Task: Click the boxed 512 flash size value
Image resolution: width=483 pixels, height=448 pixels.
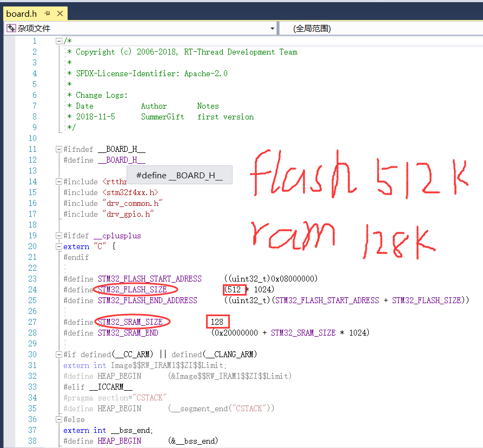Action: coord(234,289)
